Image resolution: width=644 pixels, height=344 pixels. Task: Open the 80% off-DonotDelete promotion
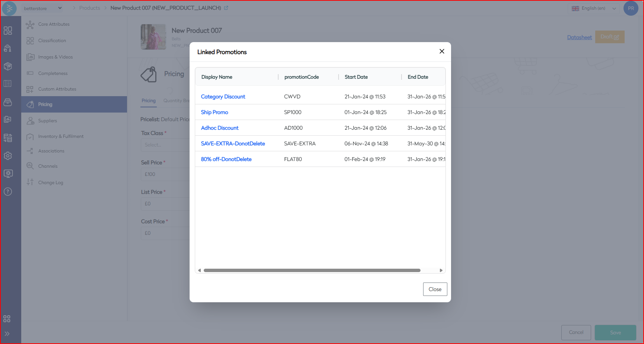pyautogui.click(x=226, y=159)
